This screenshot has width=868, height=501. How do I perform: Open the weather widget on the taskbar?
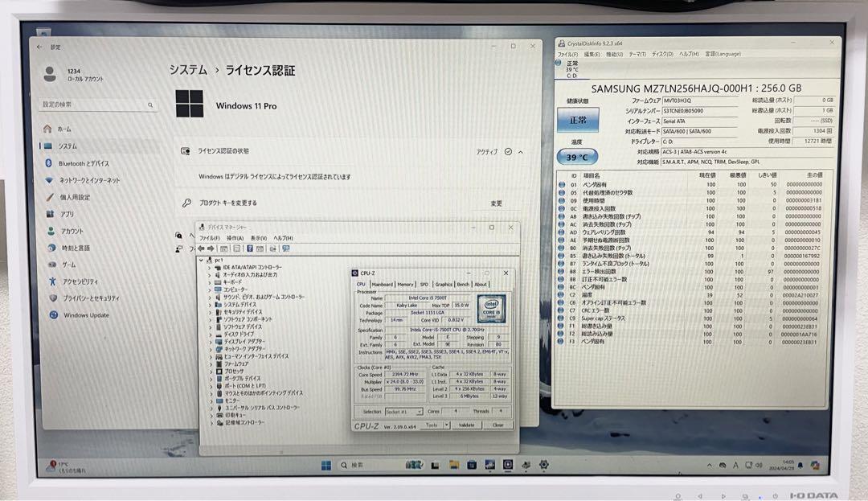(65, 466)
